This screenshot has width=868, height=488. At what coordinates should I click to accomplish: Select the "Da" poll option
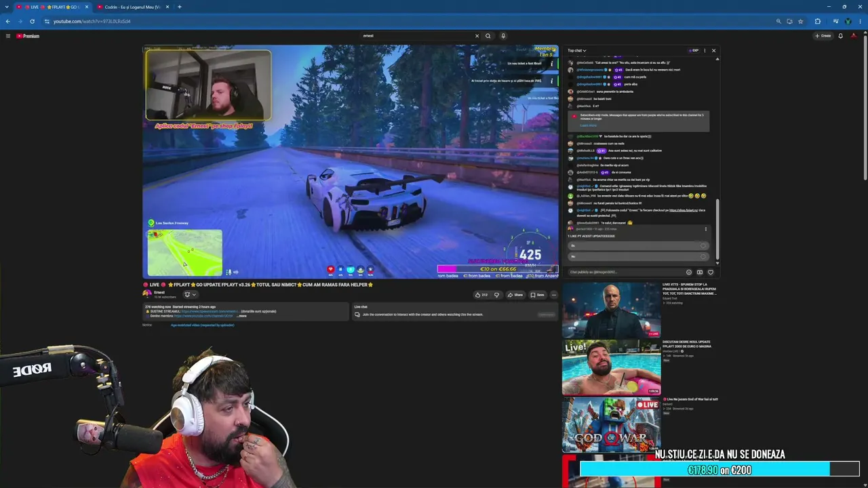(x=638, y=245)
